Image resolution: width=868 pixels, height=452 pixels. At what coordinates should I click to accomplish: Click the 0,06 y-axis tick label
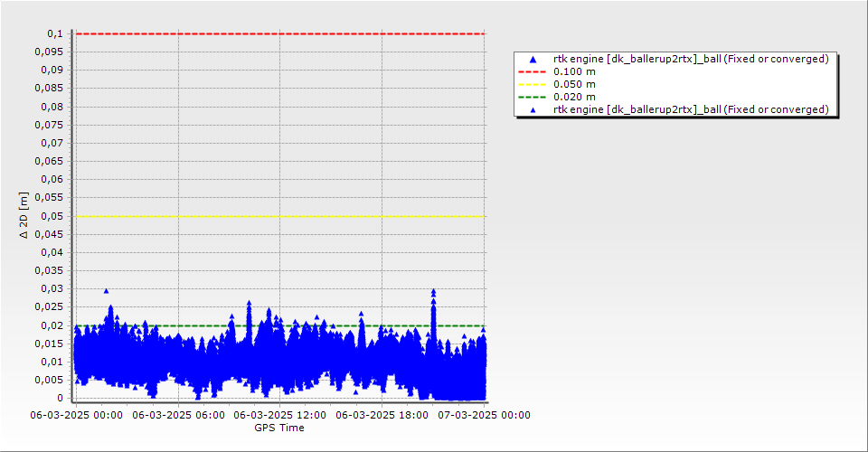52,179
